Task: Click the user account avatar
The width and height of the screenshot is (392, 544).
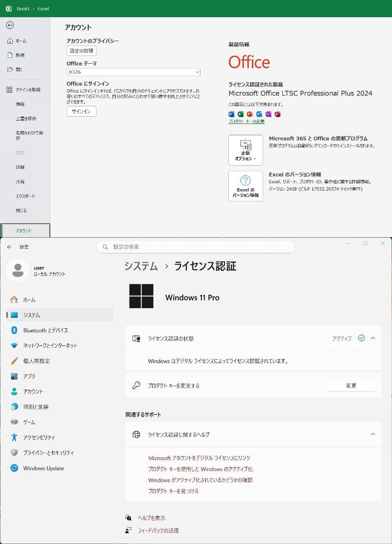Action: (x=18, y=270)
